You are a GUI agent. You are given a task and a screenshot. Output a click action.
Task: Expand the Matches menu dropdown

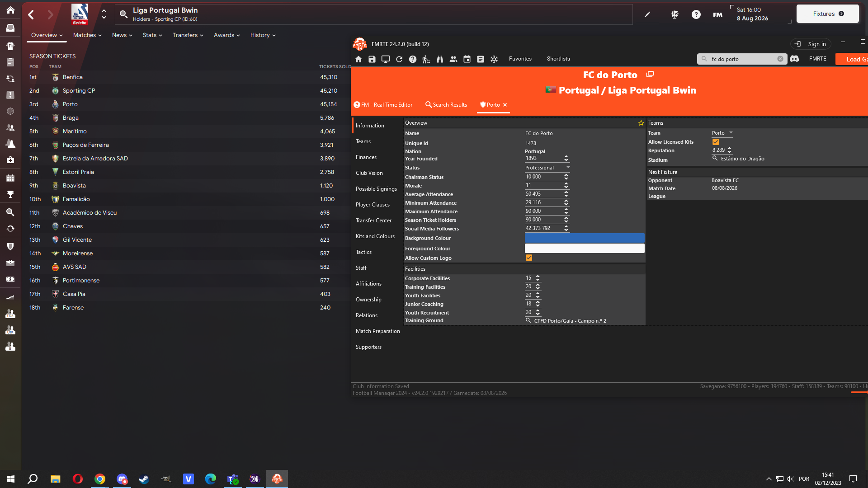click(x=87, y=35)
